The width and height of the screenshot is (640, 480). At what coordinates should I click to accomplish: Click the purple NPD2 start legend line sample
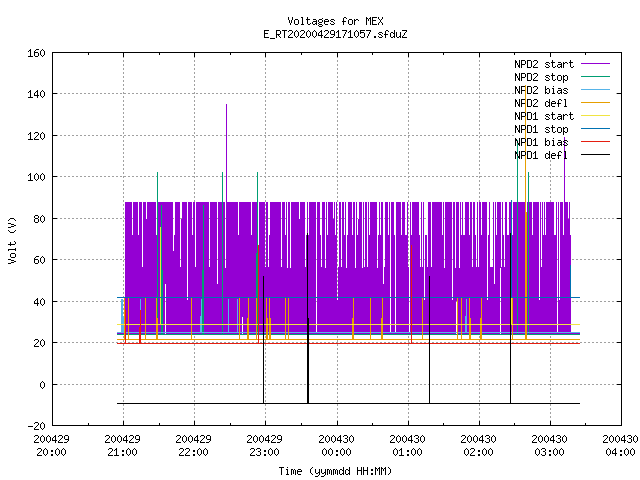pos(596,64)
